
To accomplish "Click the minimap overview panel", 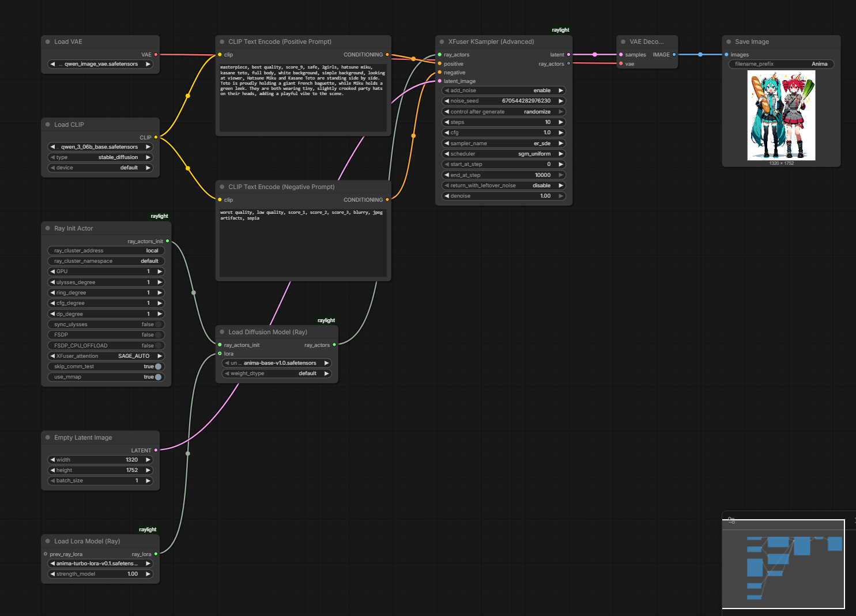I will 783,564.
